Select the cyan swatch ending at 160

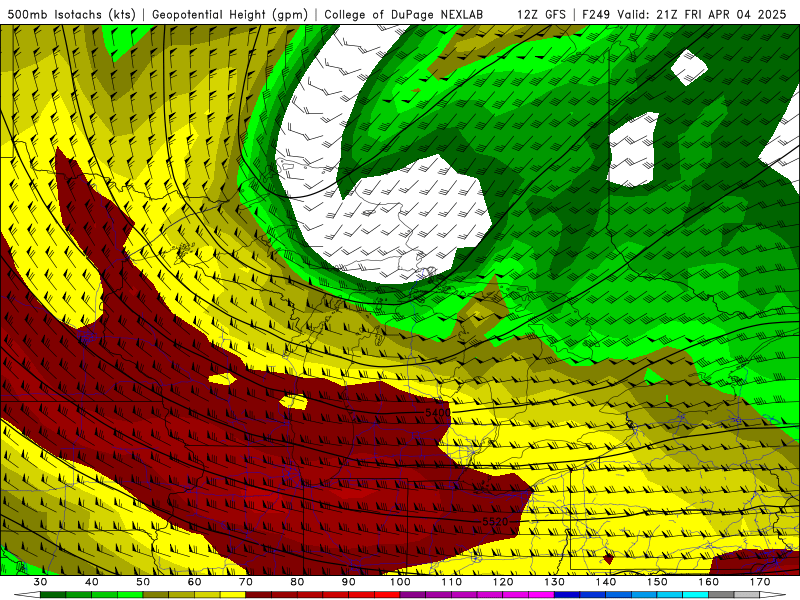click(x=695, y=595)
